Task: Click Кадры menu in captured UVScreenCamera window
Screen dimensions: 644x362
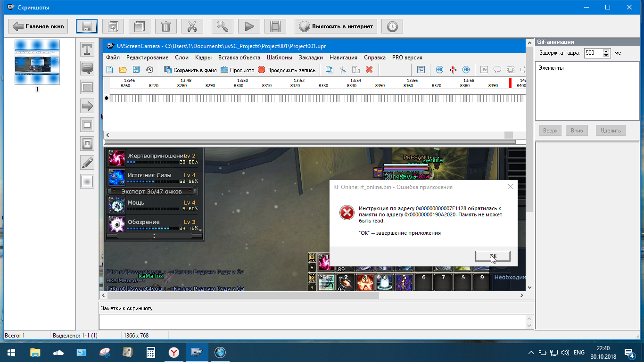Action: [203, 58]
